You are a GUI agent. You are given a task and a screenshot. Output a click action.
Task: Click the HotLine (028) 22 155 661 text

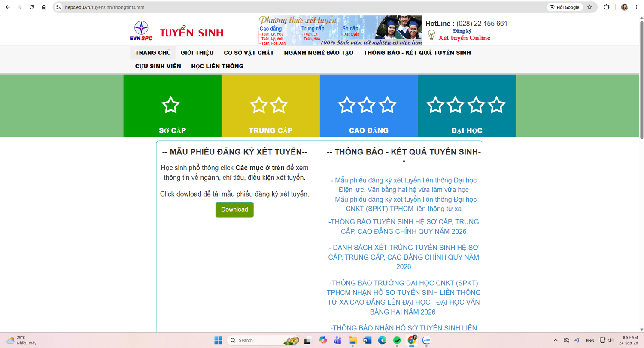pos(466,24)
